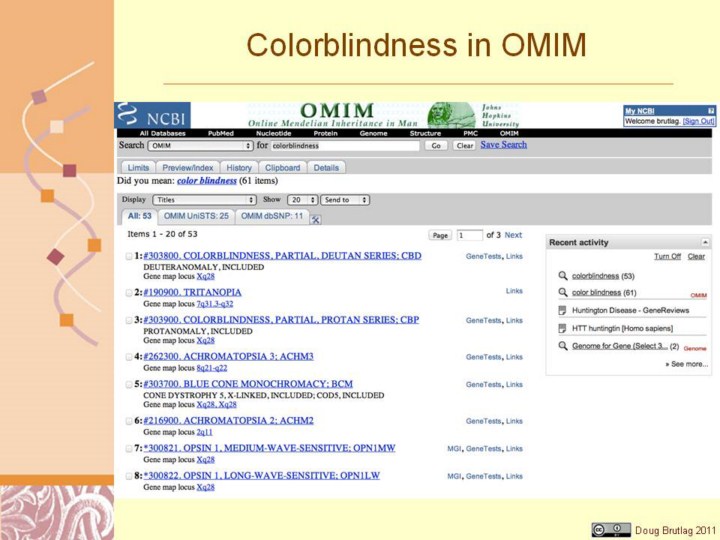The image size is (720, 540).
Task: Click search icon beside Genome for Gene
Action: 563,346
